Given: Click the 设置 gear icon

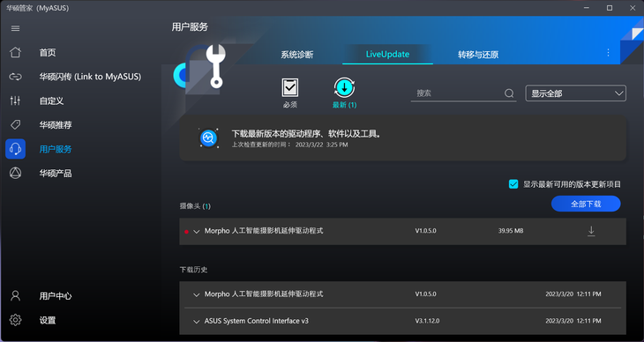Looking at the screenshot, I should tap(15, 320).
